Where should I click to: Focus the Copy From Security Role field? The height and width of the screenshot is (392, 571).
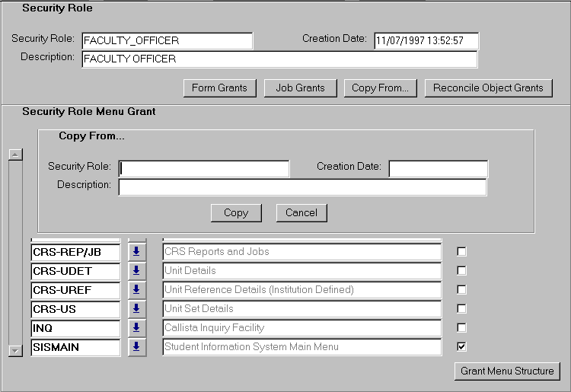[204, 168]
